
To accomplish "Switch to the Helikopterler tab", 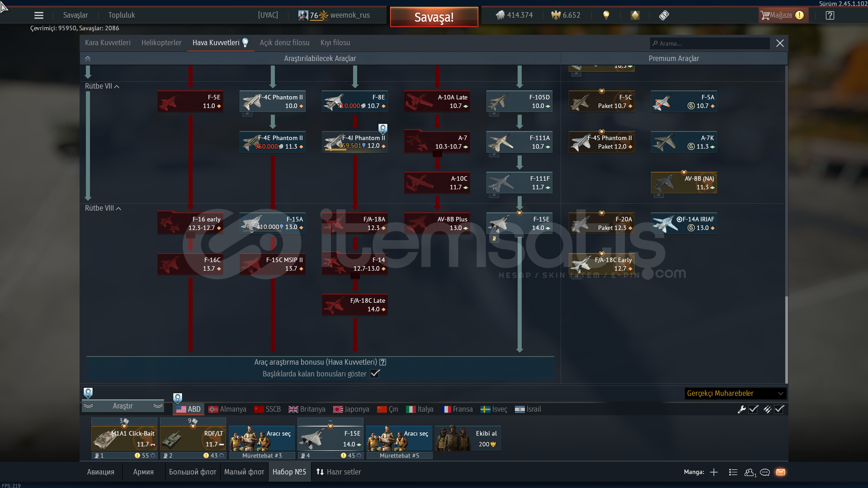I will click(161, 43).
